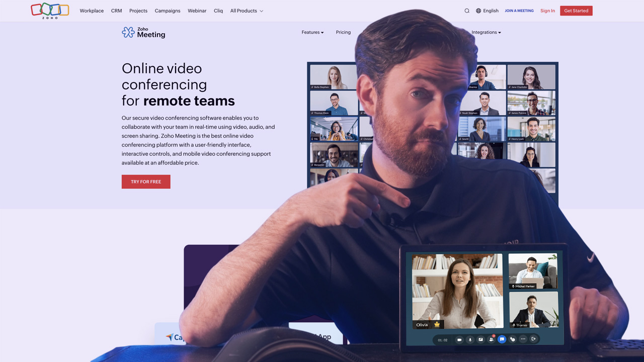Click the Zoho Meeting wordmark text
This screenshot has width=644, height=362.
(x=151, y=33)
